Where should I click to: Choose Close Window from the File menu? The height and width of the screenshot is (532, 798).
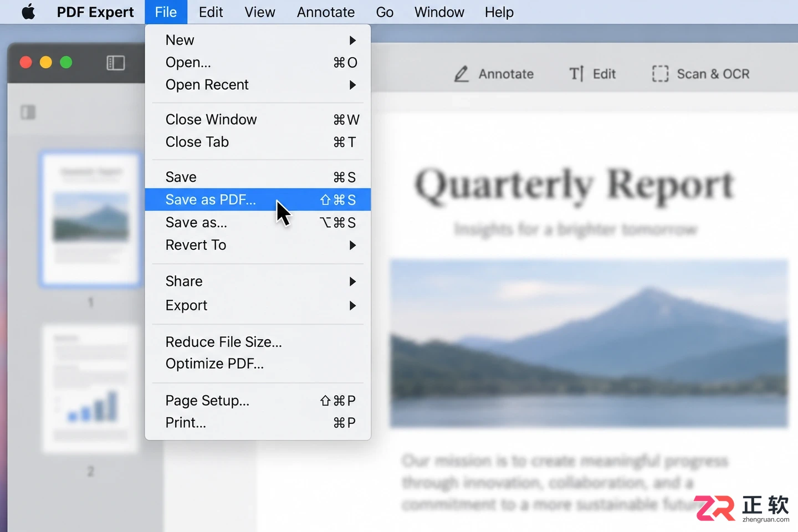[x=258, y=119]
